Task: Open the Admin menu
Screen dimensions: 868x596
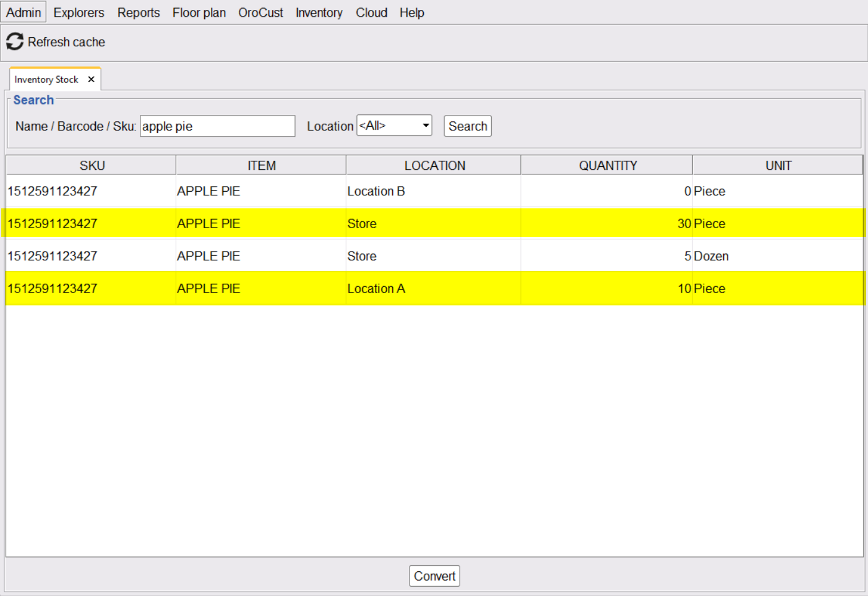Action: click(x=24, y=12)
